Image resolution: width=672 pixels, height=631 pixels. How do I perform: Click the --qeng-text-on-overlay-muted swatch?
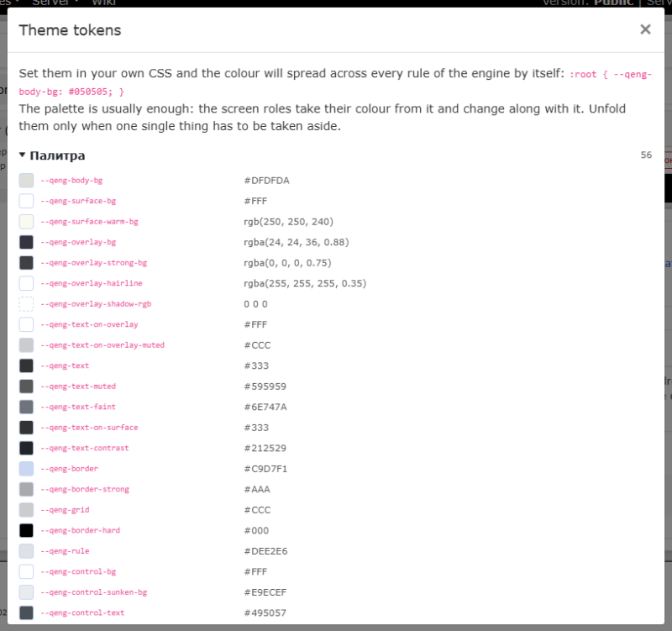[x=26, y=345]
